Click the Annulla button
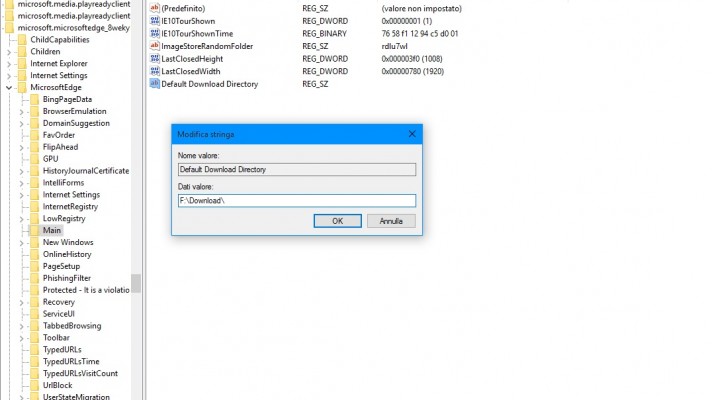The height and width of the screenshot is (400, 712). pos(391,221)
